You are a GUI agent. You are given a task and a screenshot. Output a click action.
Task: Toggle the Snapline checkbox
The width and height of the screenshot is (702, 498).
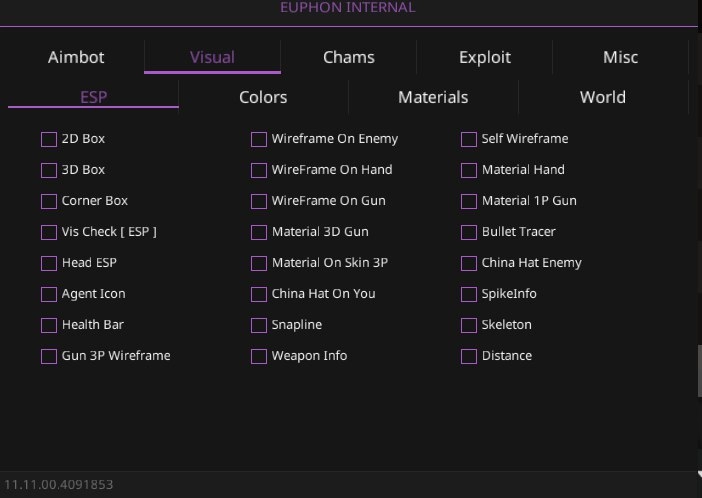(x=258, y=325)
